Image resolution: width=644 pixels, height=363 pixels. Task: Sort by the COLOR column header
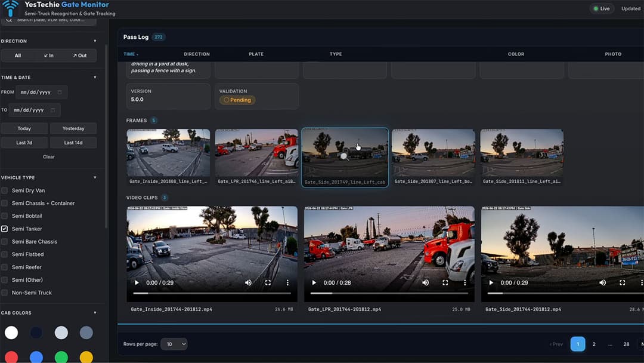click(516, 54)
